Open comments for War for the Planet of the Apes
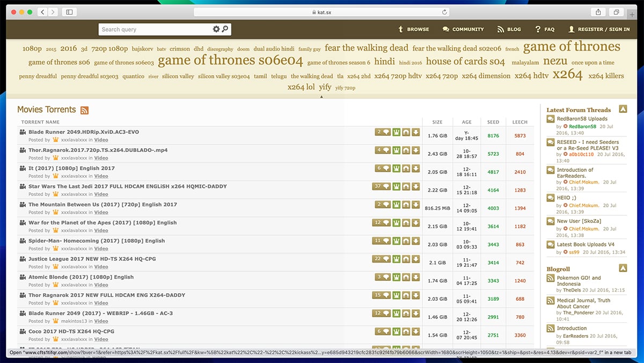The height and width of the screenshot is (363, 644). point(382,223)
